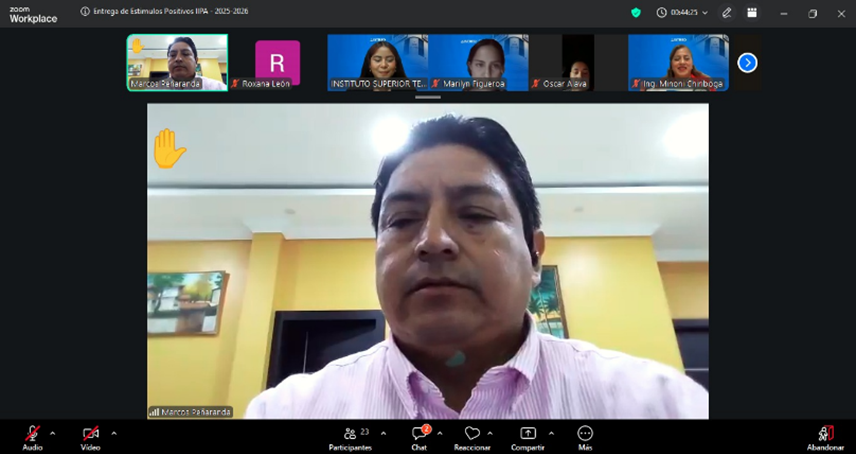Select Roxana León's participant thumbnail
The width and height of the screenshot is (856, 454).
(277, 62)
